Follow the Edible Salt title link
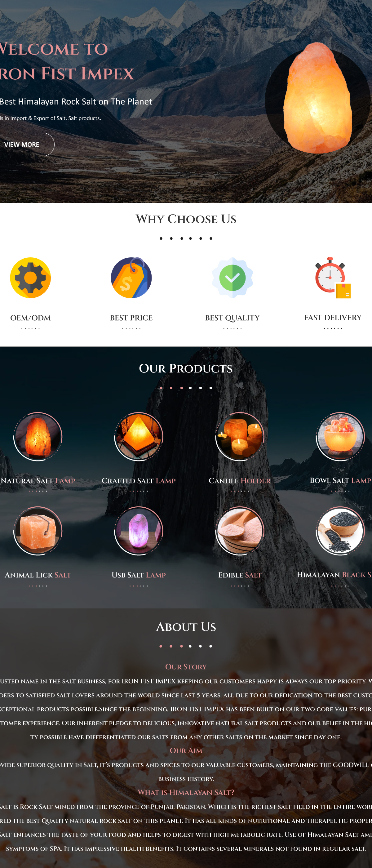This screenshot has width=372, height=868. pyautogui.click(x=240, y=575)
